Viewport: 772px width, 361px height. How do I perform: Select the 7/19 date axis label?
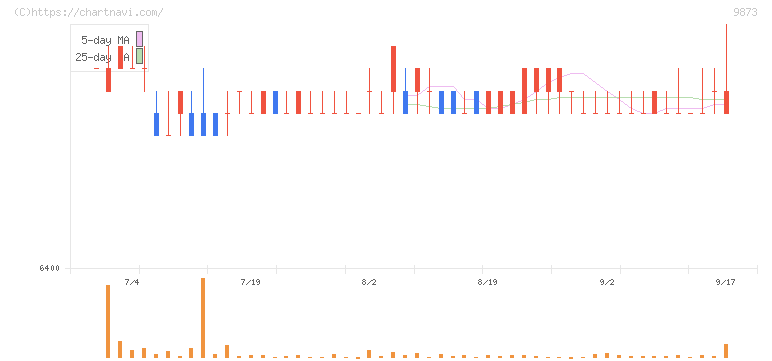coord(250,282)
